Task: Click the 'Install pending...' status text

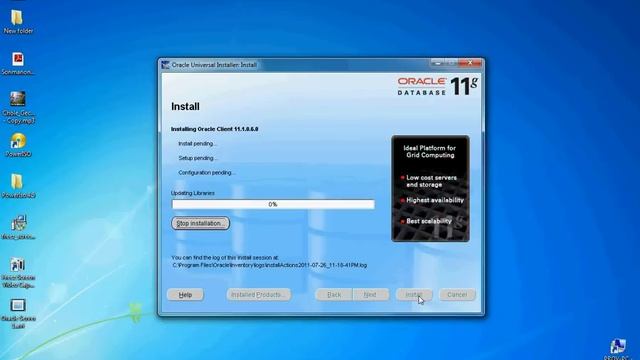Action: [198, 144]
